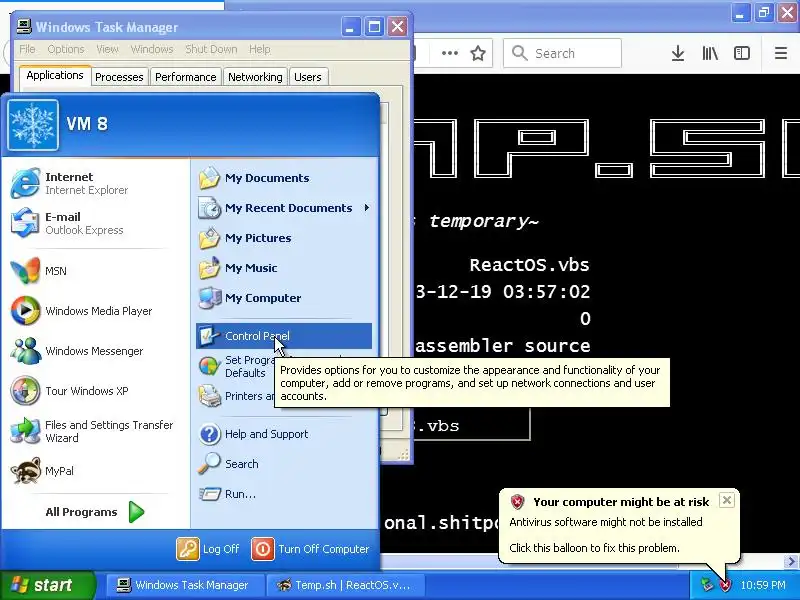Click the Start button
Screen dimensions: 800x600
(x=47, y=585)
